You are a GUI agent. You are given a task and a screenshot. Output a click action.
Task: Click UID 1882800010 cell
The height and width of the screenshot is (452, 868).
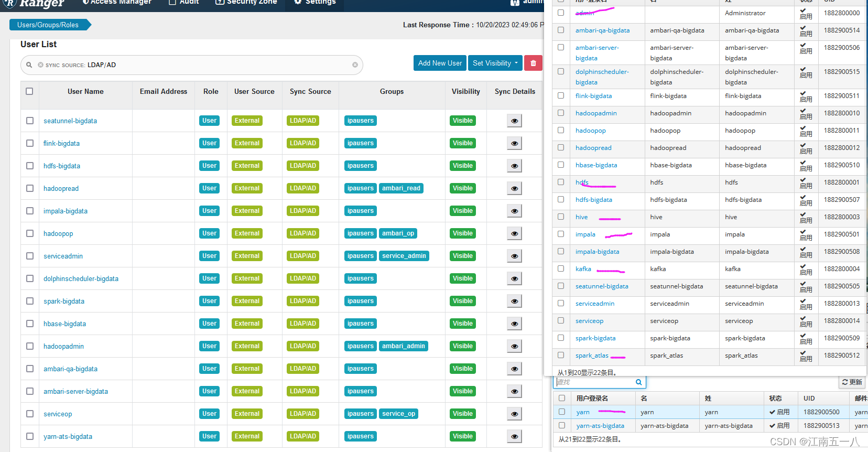pos(842,113)
